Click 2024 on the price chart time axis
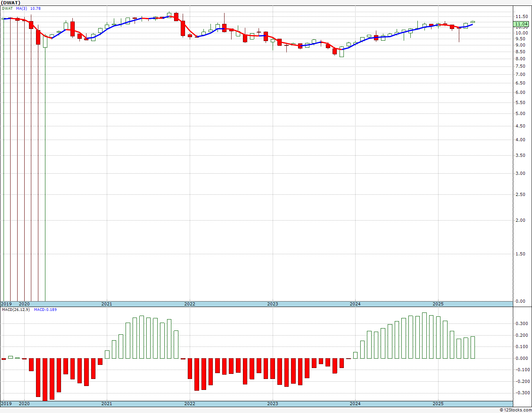532x413 pixels. pyautogui.click(x=355, y=304)
